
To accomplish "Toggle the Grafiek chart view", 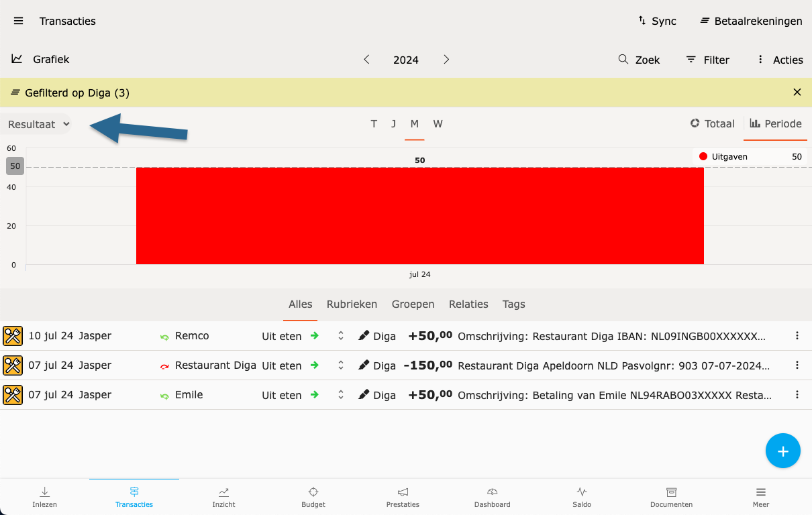I will click(40, 59).
